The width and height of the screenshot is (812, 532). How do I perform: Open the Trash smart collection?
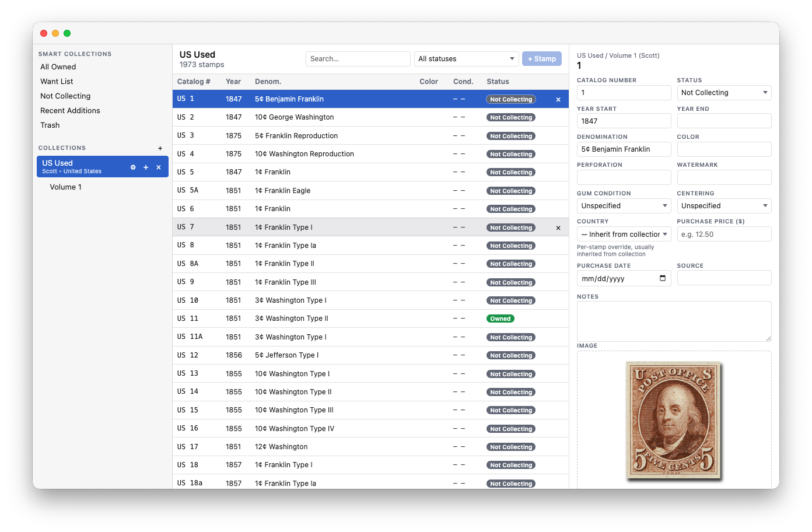50,125
